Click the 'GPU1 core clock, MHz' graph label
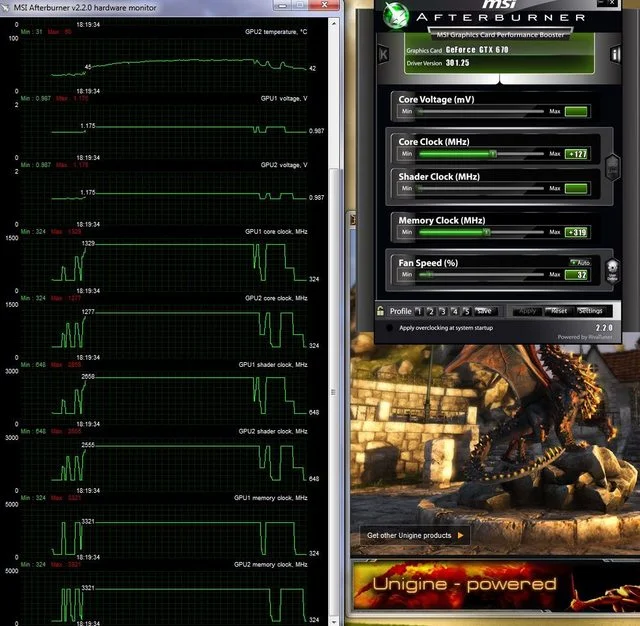 (276, 232)
